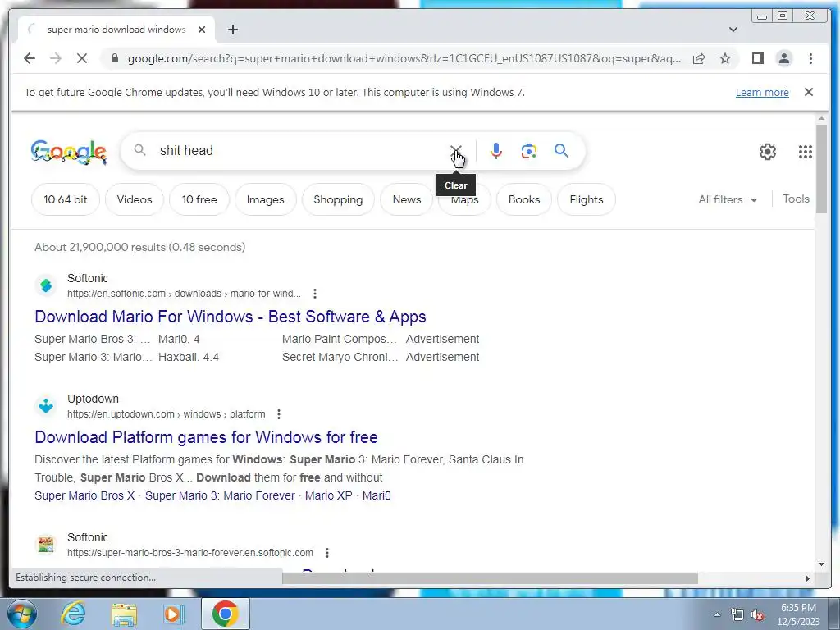Click the Mario Paint Compos… text

click(340, 339)
